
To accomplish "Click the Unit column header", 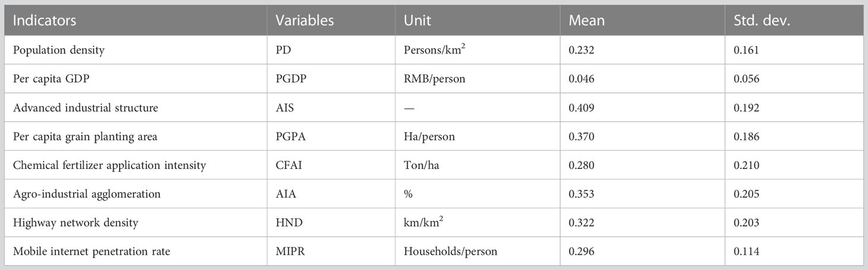I will (x=417, y=21).
